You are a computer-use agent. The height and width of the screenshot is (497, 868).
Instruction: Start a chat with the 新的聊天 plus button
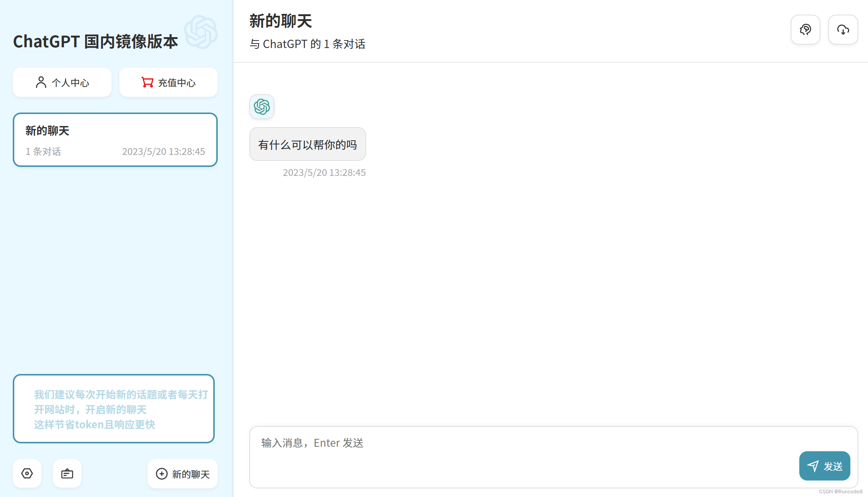coord(182,474)
